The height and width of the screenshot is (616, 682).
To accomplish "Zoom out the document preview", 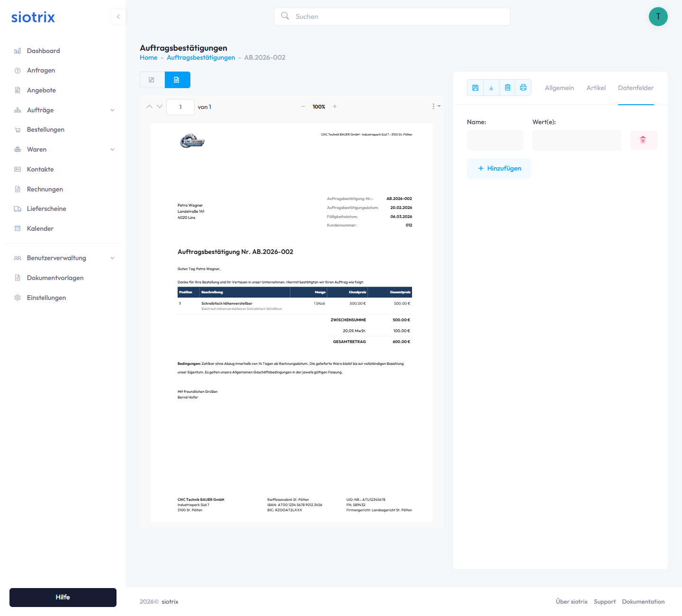I will click(x=303, y=107).
